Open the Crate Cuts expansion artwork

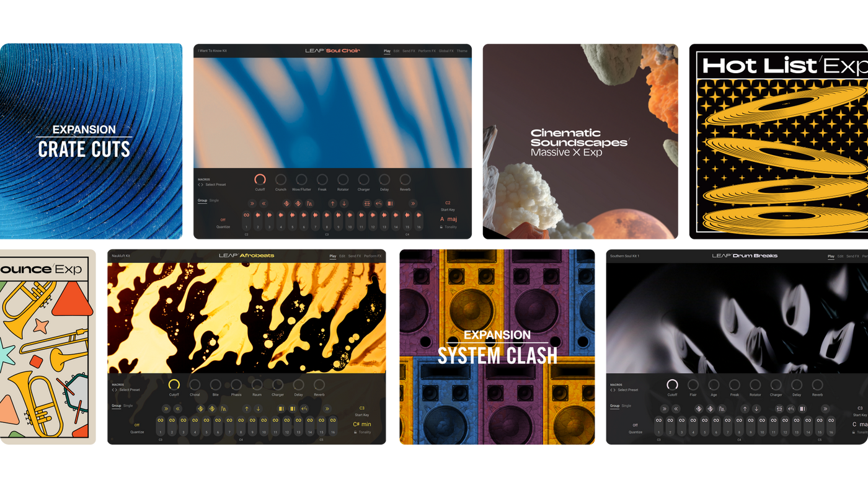coord(91,141)
